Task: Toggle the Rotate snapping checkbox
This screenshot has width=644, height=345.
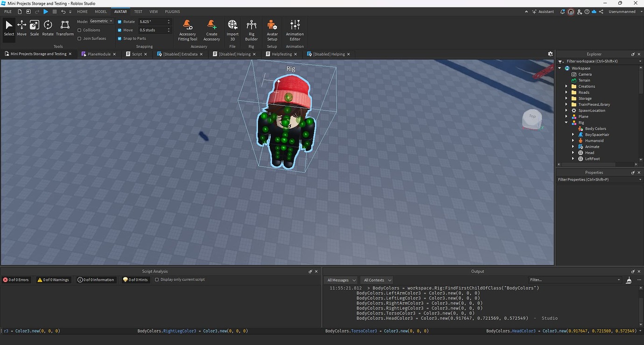Action: [x=119, y=22]
